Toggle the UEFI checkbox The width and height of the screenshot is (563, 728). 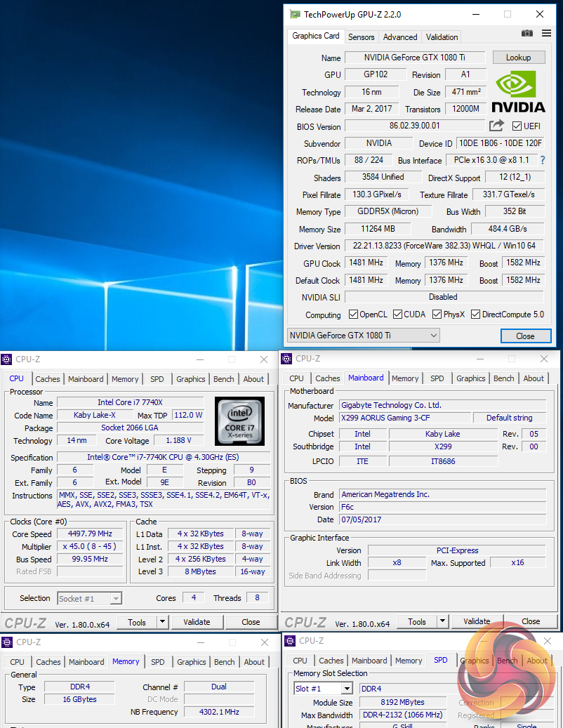517,126
